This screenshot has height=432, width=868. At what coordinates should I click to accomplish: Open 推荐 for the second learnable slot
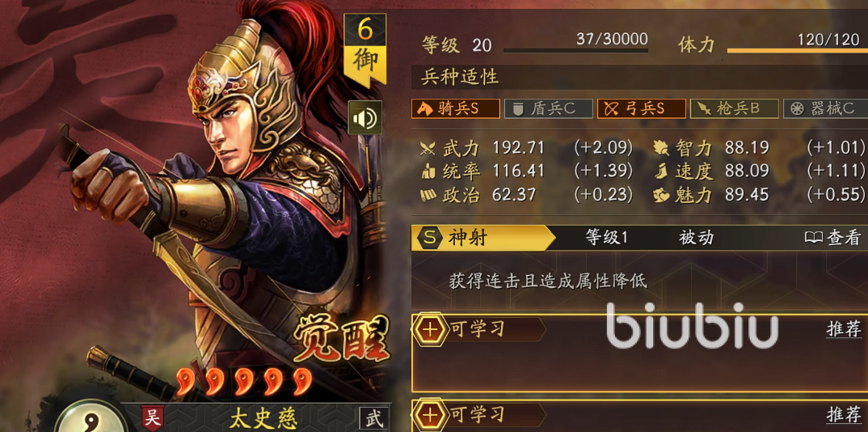pyautogui.click(x=845, y=414)
